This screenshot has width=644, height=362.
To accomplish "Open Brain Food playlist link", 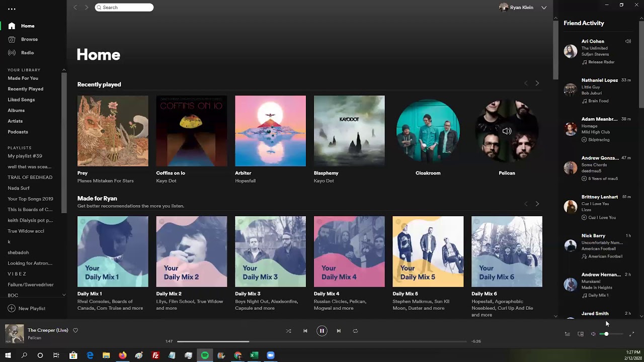I will [598, 101].
